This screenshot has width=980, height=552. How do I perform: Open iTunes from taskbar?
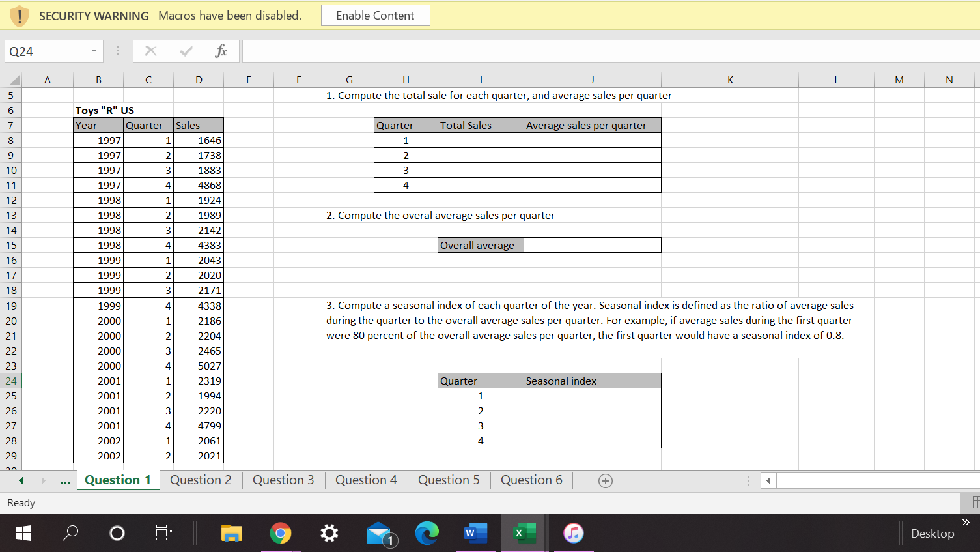[574, 533]
